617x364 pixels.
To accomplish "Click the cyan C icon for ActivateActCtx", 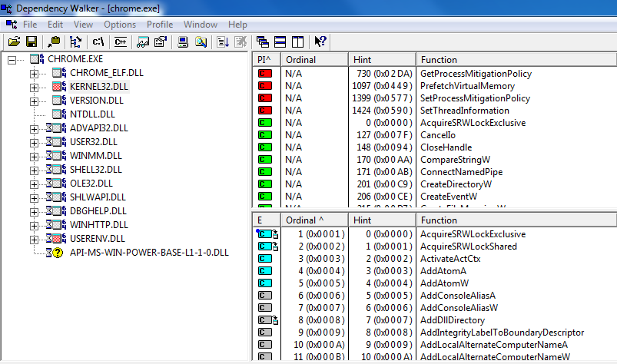I will [265, 259].
